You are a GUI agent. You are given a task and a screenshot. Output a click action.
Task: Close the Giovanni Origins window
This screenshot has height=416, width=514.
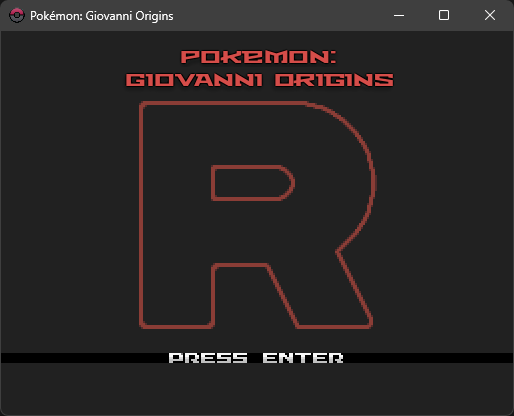pos(490,15)
